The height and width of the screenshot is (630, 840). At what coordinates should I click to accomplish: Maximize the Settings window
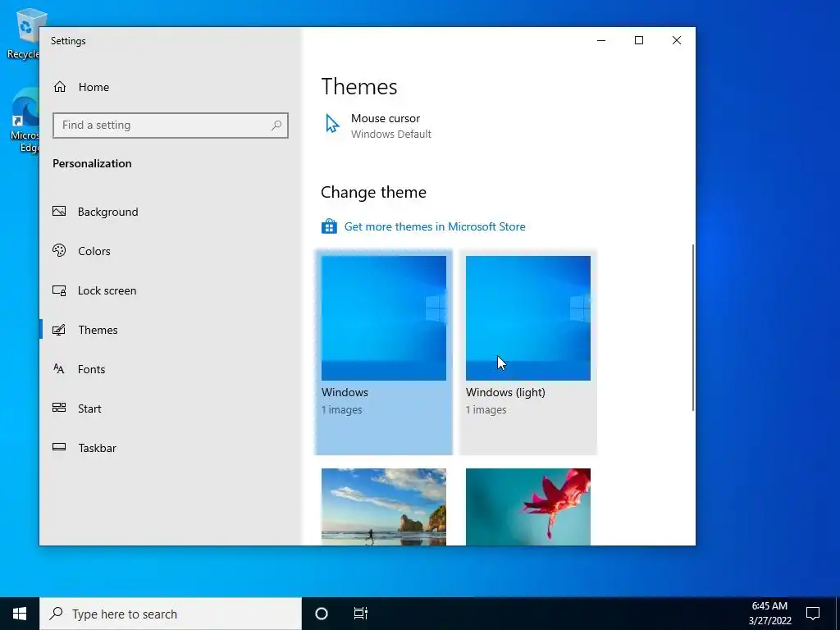638,41
